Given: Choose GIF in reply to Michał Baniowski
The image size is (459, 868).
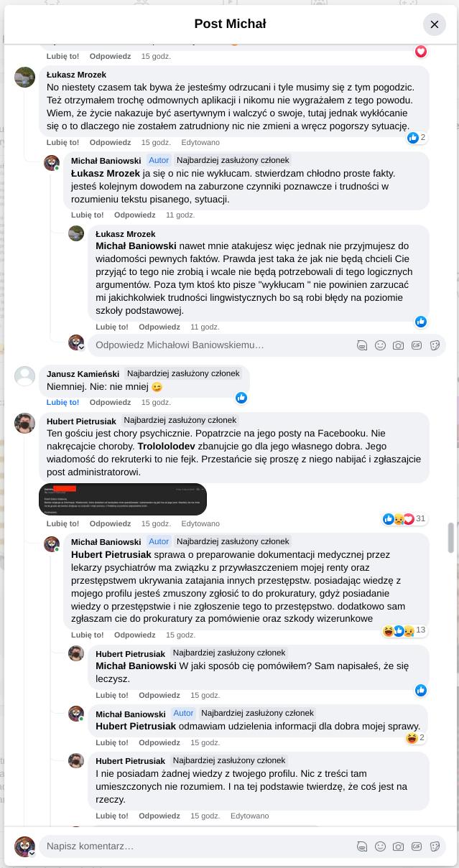Looking at the screenshot, I should click(x=417, y=345).
